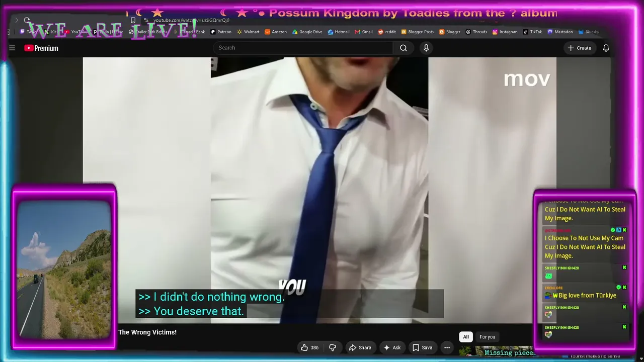Click the video title The Wrong Victims!
The width and height of the screenshot is (644, 362).
pyautogui.click(x=147, y=332)
